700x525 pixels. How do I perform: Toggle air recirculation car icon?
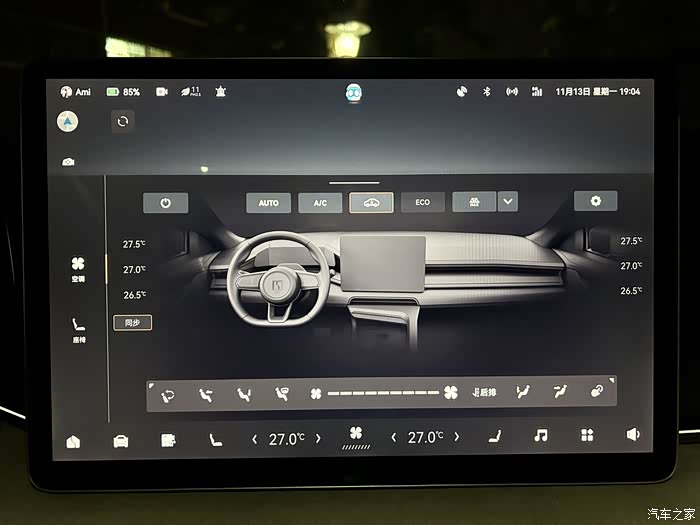click(371, 203)
